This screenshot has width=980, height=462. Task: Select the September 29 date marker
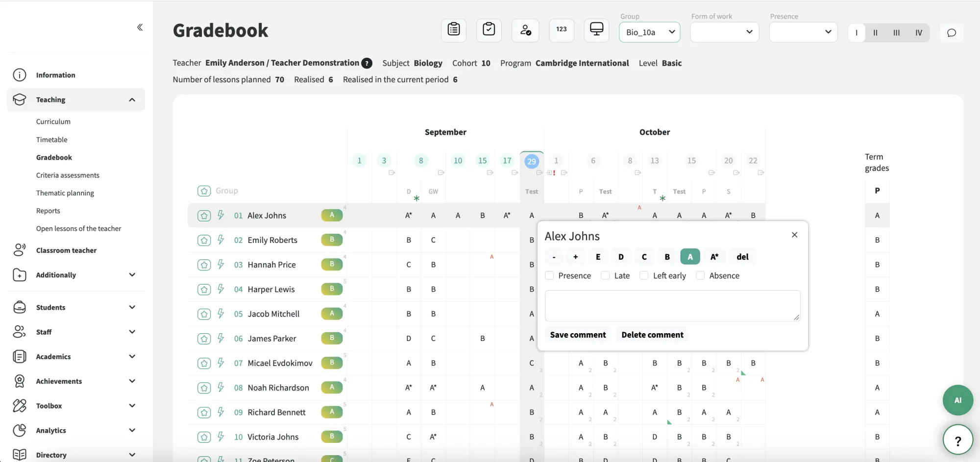click(532, 161)
